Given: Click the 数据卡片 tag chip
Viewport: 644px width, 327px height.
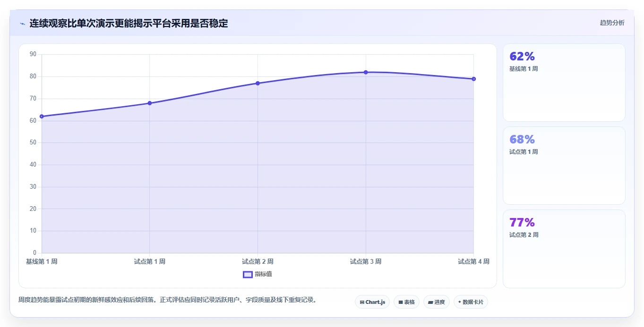Looking at the screenshot, I should pyautogui.click(x=471, y=302).
